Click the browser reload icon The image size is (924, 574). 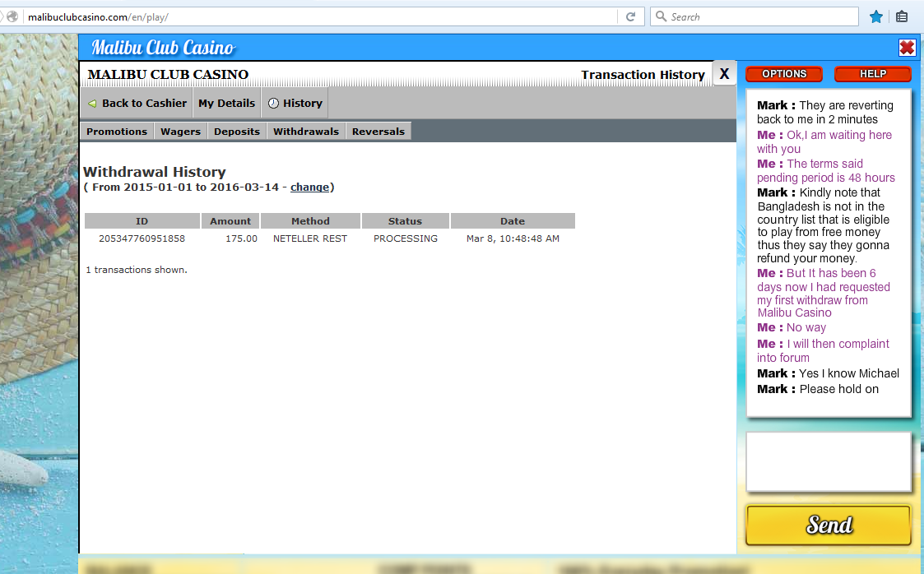pos(630,16)
